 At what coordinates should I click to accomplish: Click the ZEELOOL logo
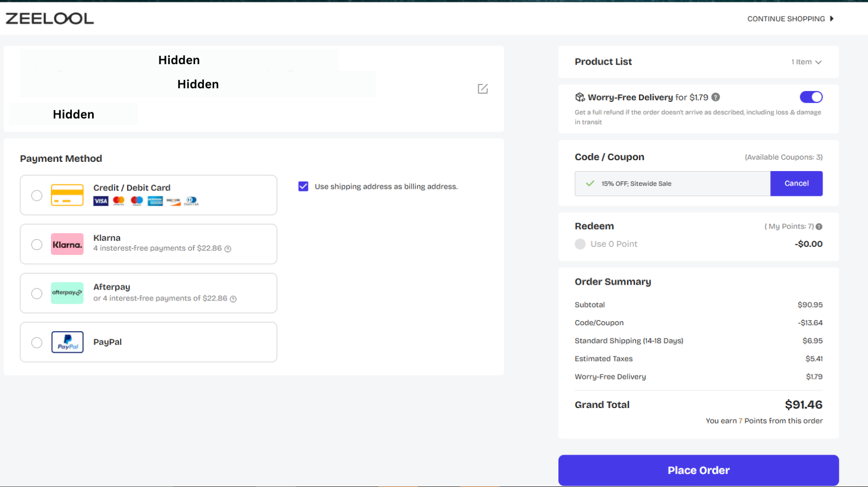click(50, 19)
